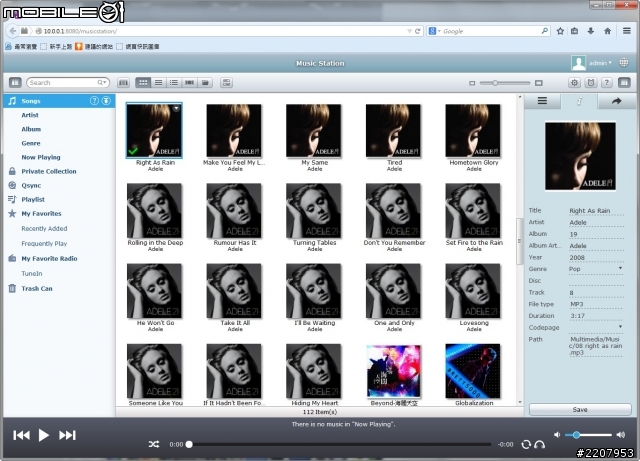Click the Songs upload arrow icon

106,101
